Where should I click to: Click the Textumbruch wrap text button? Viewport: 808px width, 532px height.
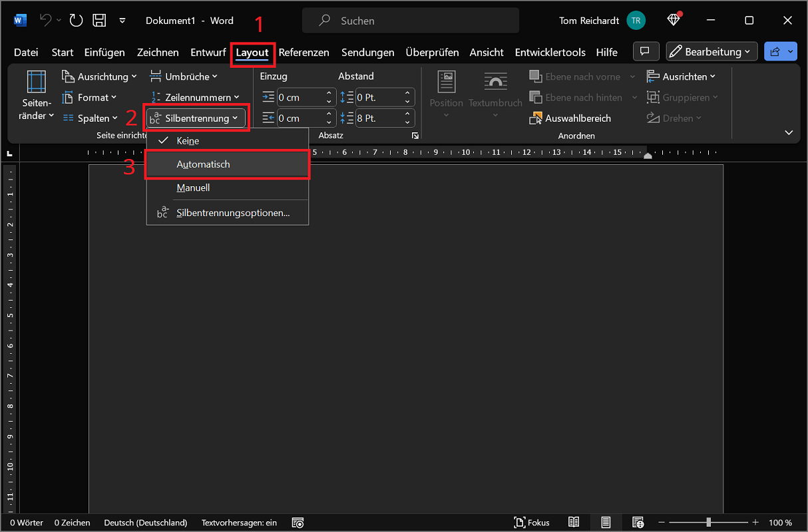pos(495,94)
